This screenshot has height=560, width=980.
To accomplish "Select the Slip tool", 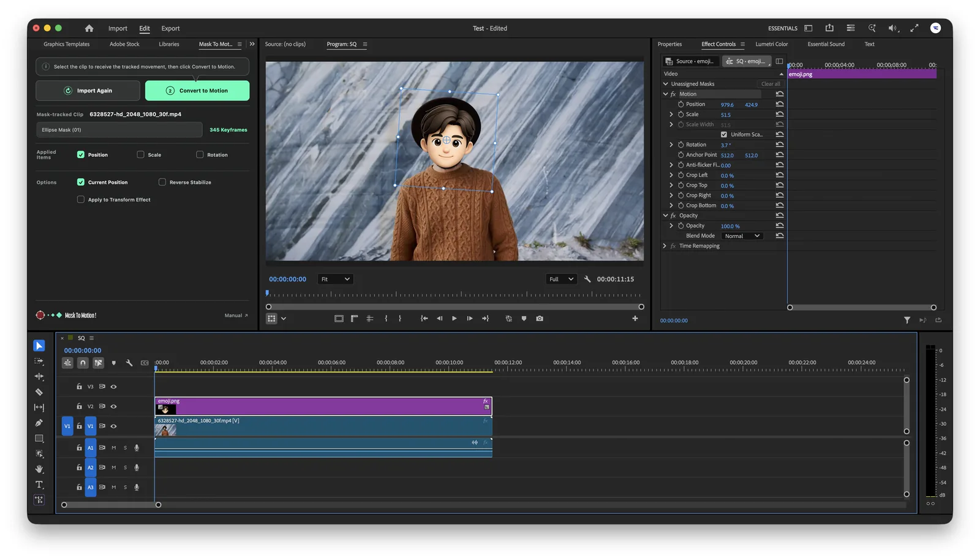I will [x=39, y=407].
